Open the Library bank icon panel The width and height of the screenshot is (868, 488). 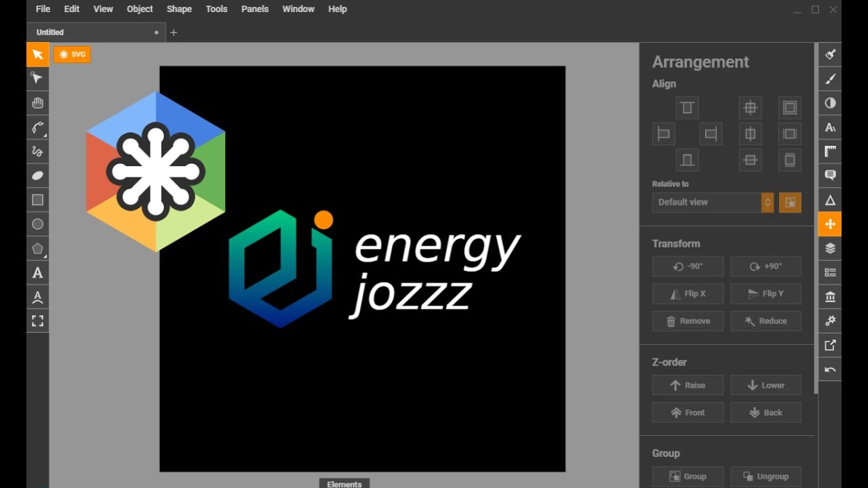coord(830,297)
